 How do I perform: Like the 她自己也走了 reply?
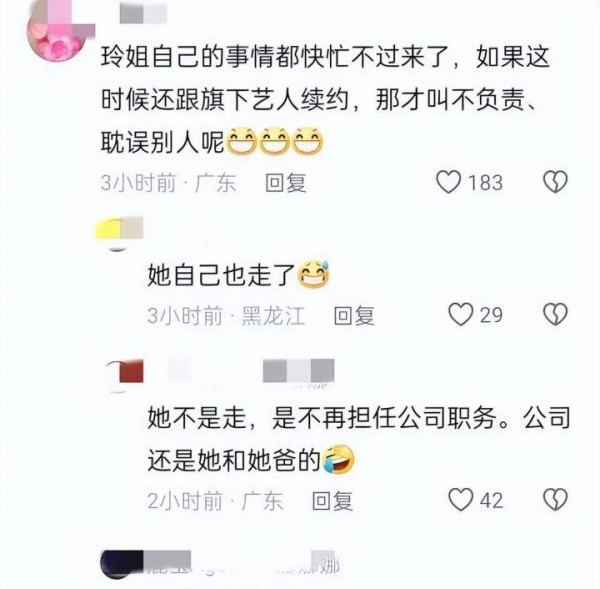[x=460, y=315]
